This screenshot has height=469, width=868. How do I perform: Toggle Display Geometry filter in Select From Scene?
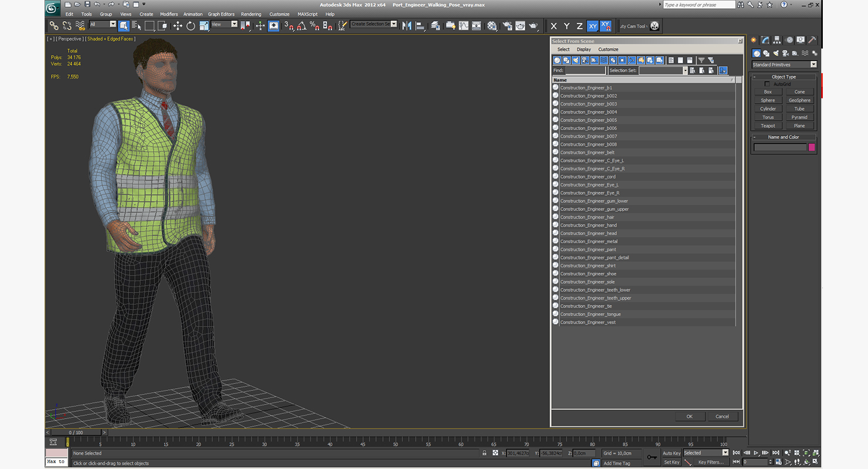point(557,60)
